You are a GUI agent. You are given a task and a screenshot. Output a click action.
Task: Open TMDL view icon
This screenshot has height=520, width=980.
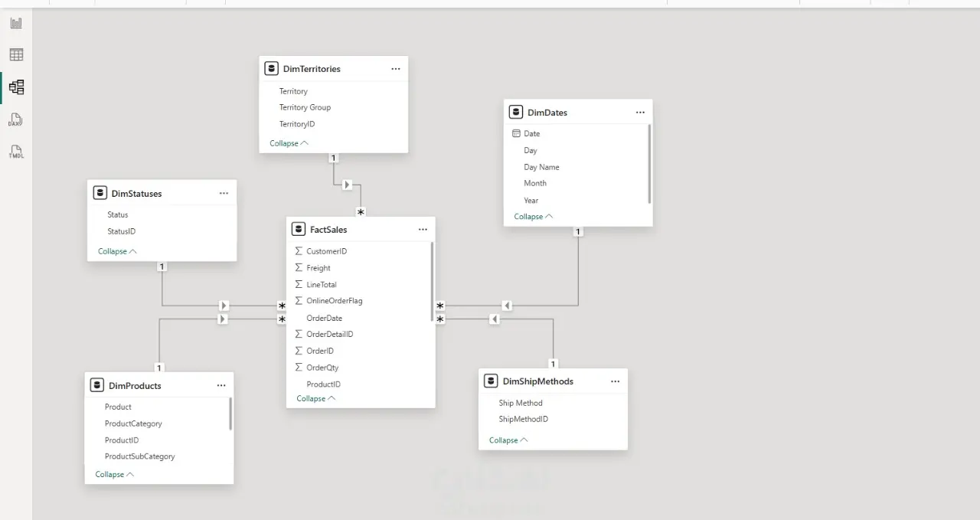click(x=16, y=152)
